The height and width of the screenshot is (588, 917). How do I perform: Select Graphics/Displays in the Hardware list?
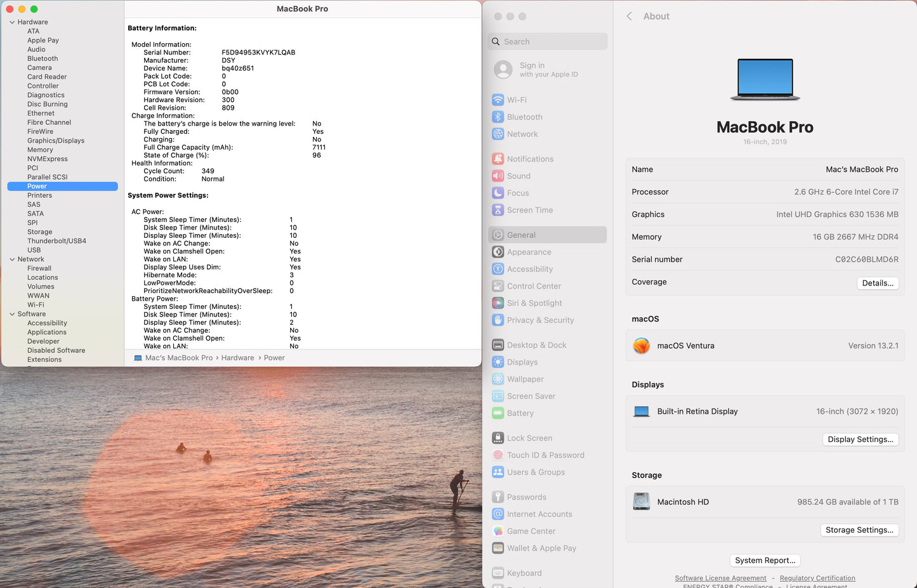[x=56, y=141]
